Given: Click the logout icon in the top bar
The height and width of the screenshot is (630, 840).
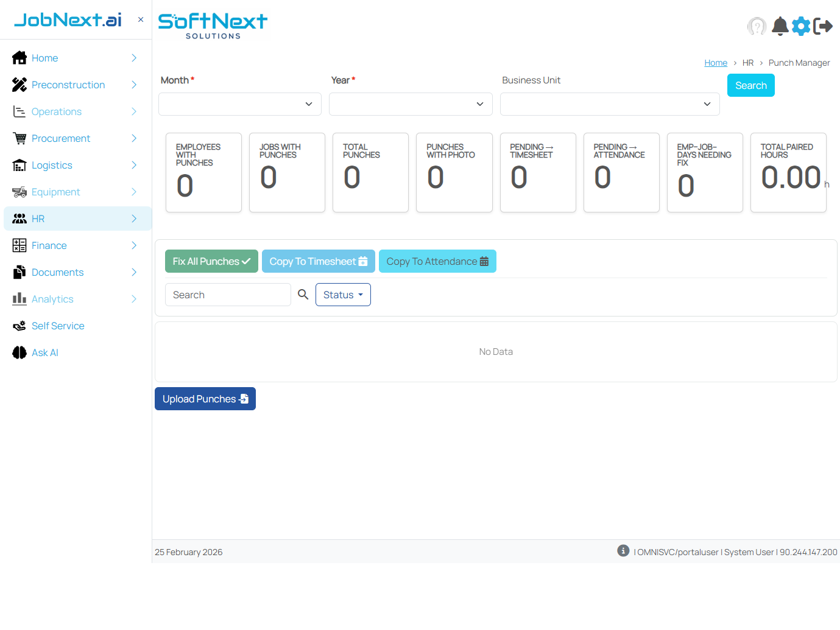Looking at the screenshot, I should [824, 26].
